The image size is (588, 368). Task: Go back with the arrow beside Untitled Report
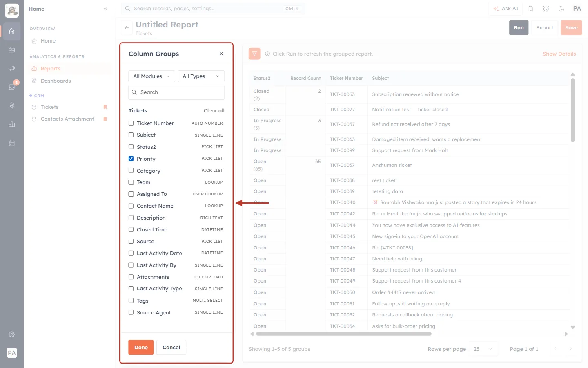point(127,28)
